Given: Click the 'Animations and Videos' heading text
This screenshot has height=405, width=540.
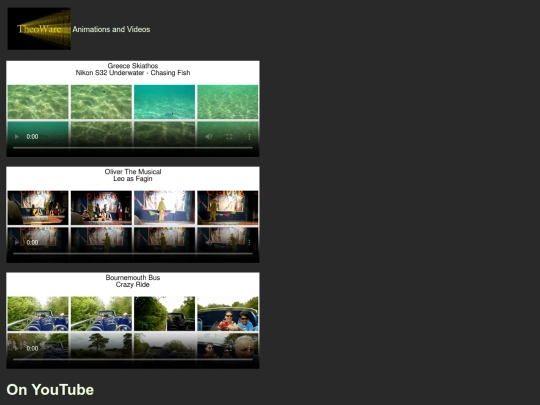Looking at the screenshot, I should [111, 29].
